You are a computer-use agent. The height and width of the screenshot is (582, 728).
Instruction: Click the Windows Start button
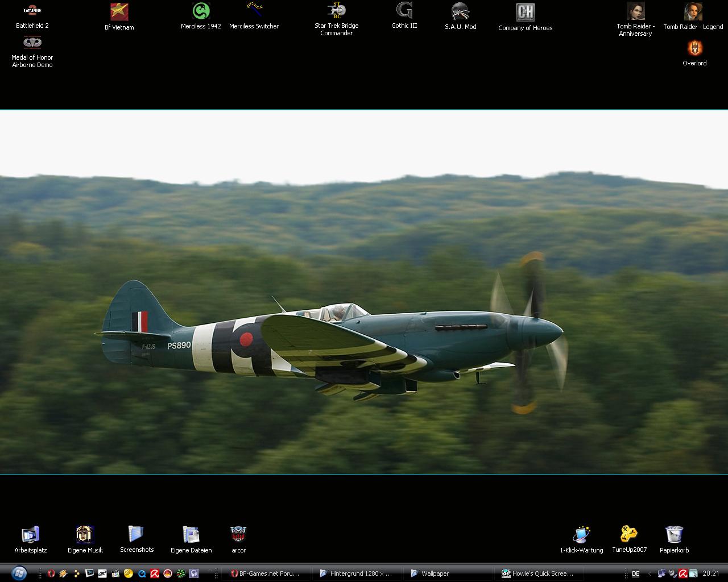[x=18, y=573]
